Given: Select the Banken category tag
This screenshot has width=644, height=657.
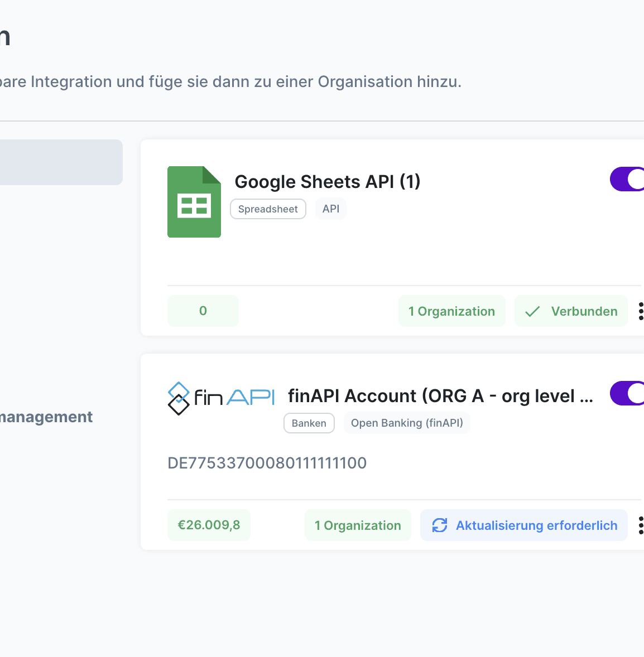Looking at the screenshot, I should pyautogui.click(x=309, y=423).
